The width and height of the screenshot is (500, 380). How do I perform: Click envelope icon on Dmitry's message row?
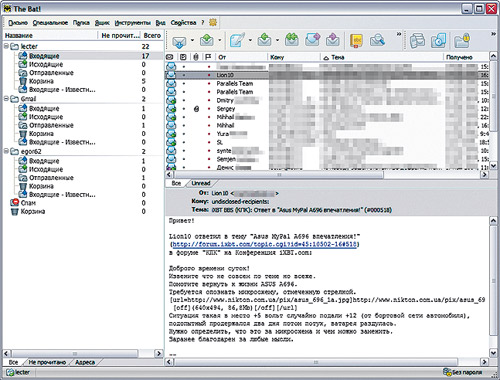point(171,100)
